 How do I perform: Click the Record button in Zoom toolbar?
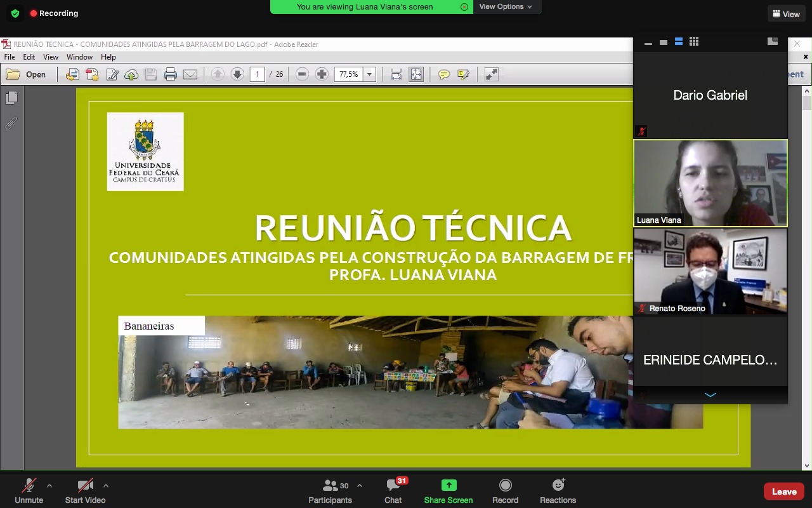[x=505, y=491]
